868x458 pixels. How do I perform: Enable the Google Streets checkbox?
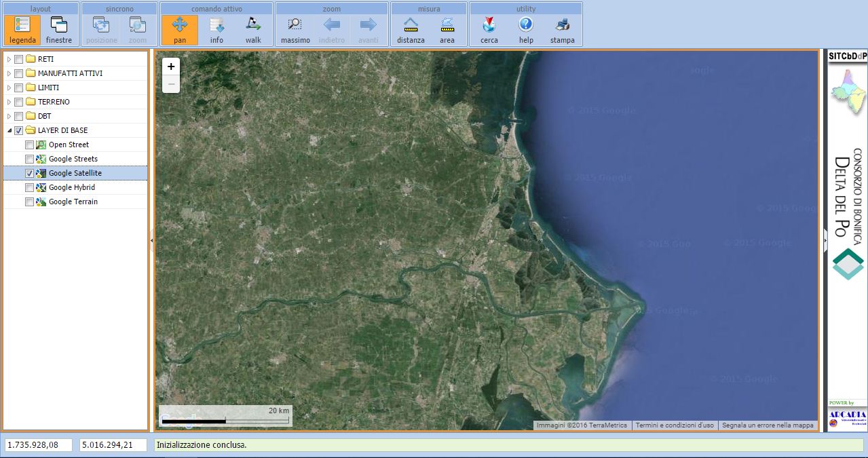click(29, 159)
